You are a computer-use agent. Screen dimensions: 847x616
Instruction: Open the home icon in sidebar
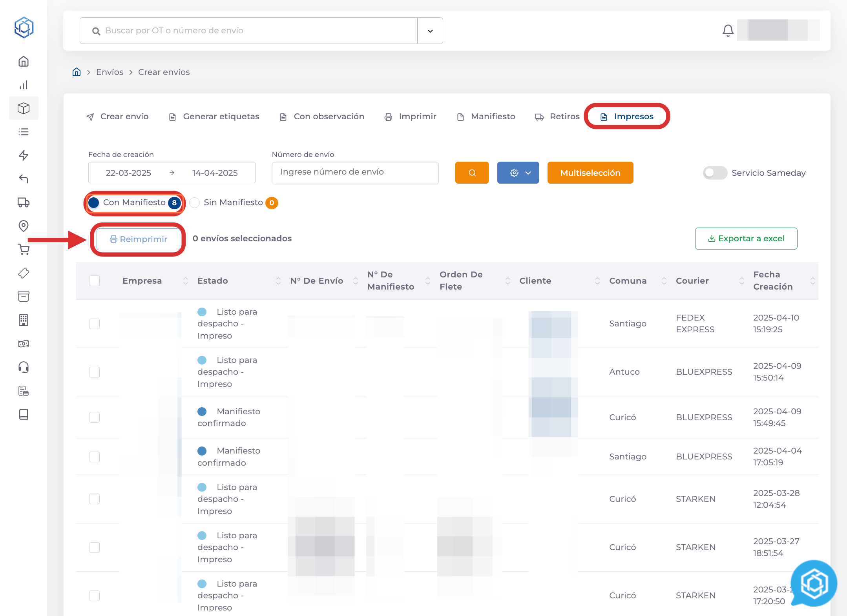[x=24, y=62]
